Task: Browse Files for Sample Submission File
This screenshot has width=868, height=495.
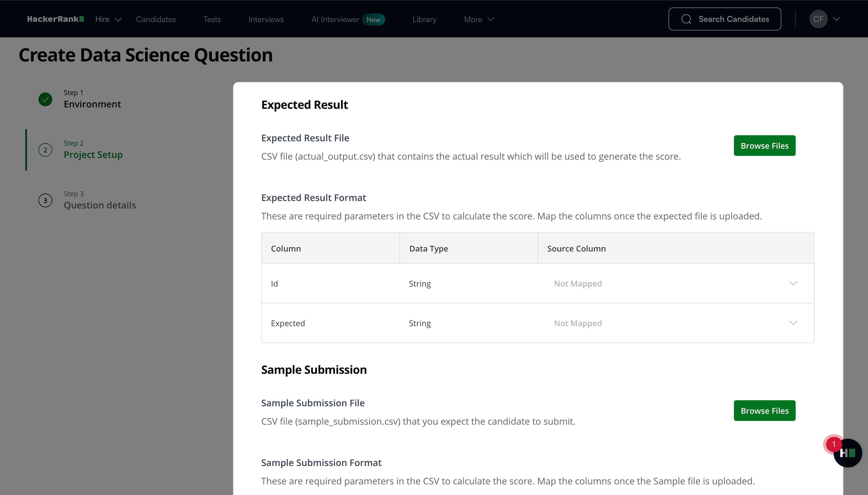Action: point(764,411)
